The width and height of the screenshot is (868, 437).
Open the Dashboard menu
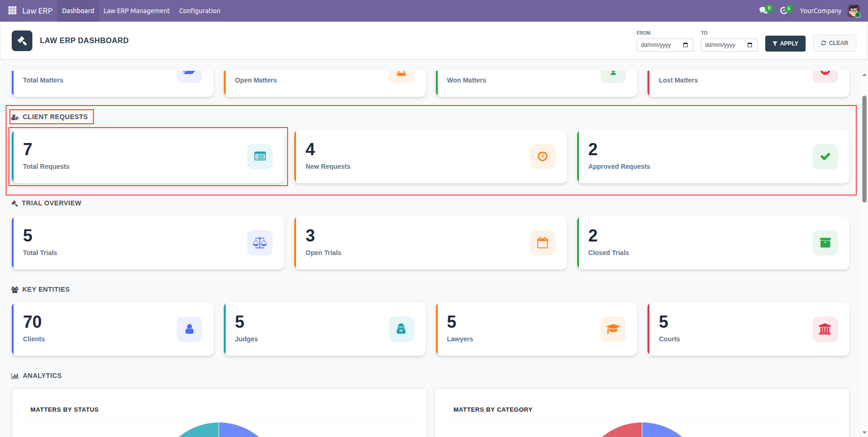[x=78, y=11]
